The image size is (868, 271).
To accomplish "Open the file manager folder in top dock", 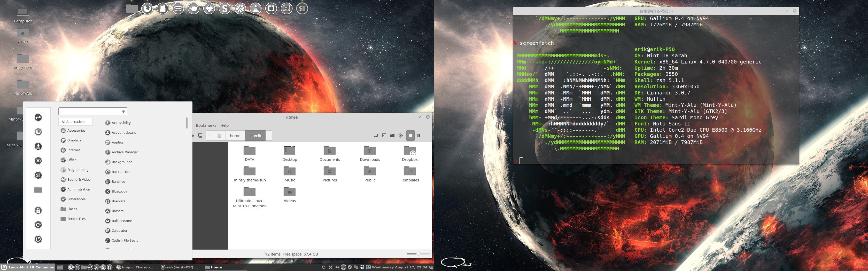I will coord(131,9).
